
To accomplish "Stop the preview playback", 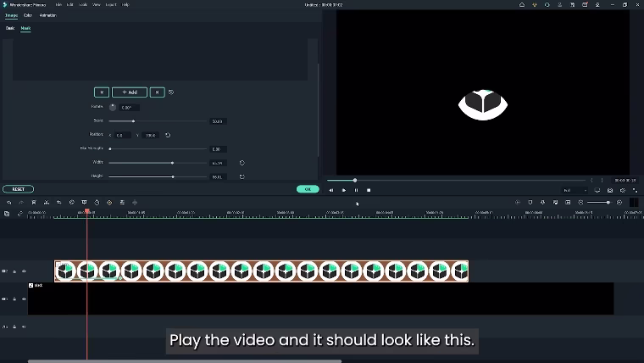I will [x=369, y=190].
